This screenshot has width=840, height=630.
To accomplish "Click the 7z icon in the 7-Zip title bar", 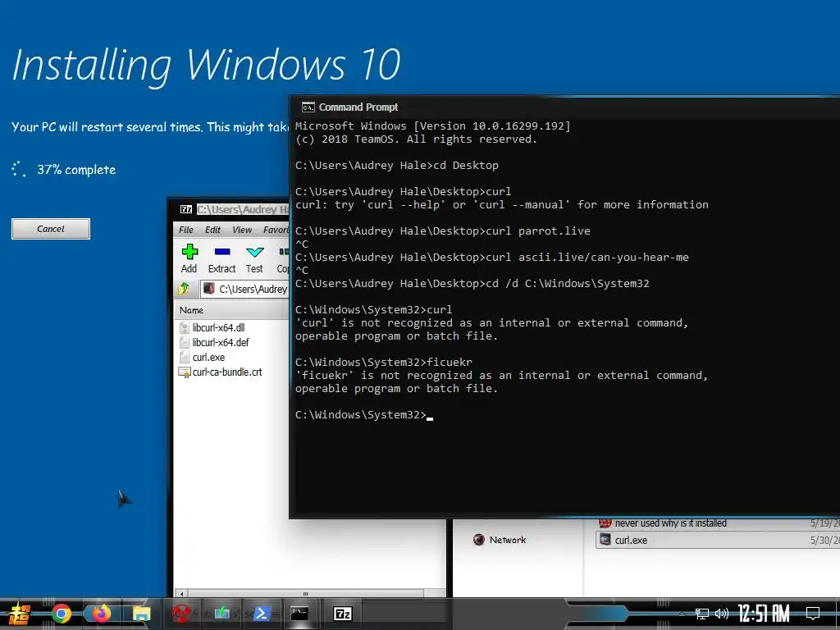I will [186, 209].
